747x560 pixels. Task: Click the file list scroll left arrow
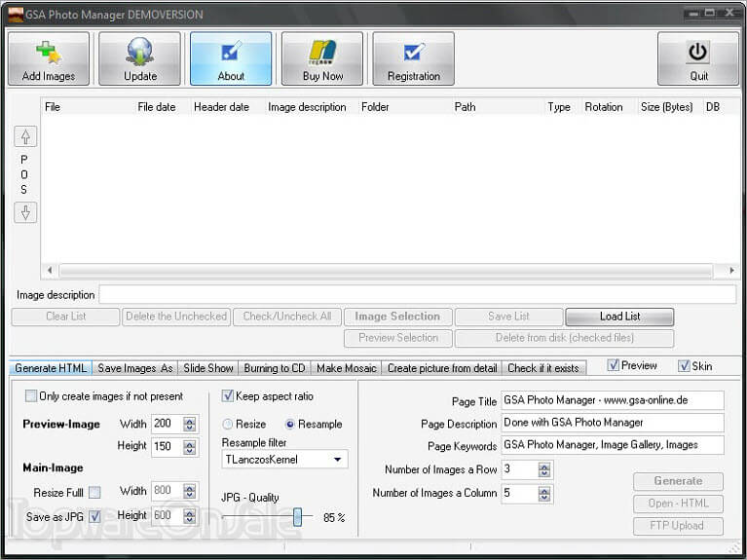coord(50,270)
